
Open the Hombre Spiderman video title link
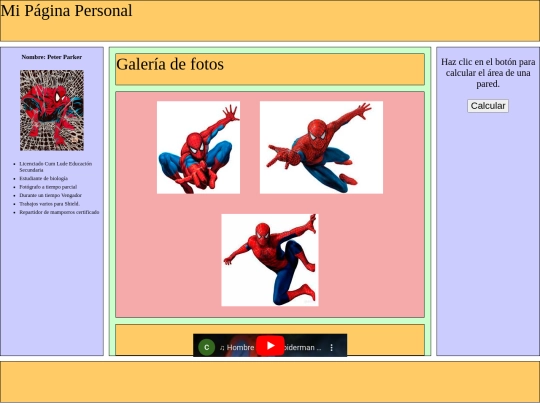coord(270,347)
